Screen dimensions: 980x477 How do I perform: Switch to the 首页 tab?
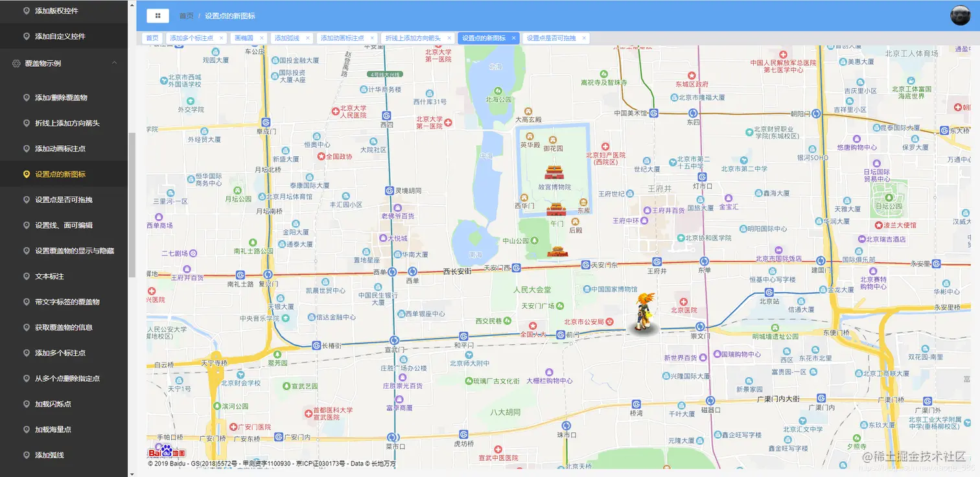tap(151, 38)
